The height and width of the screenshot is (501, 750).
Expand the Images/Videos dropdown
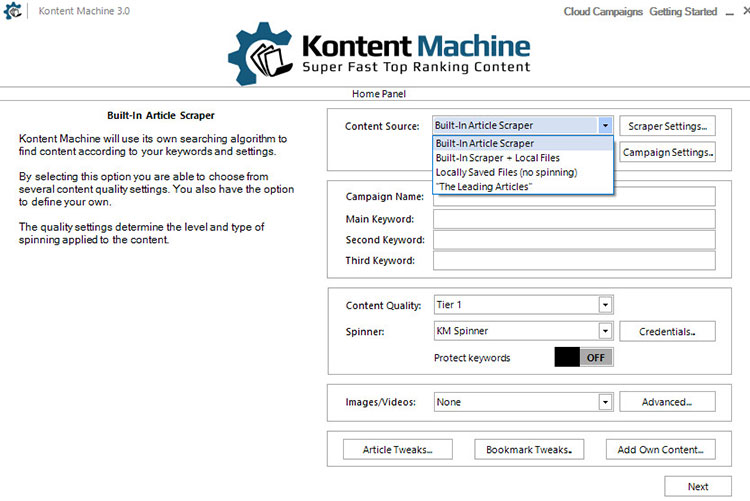point(605,402)
